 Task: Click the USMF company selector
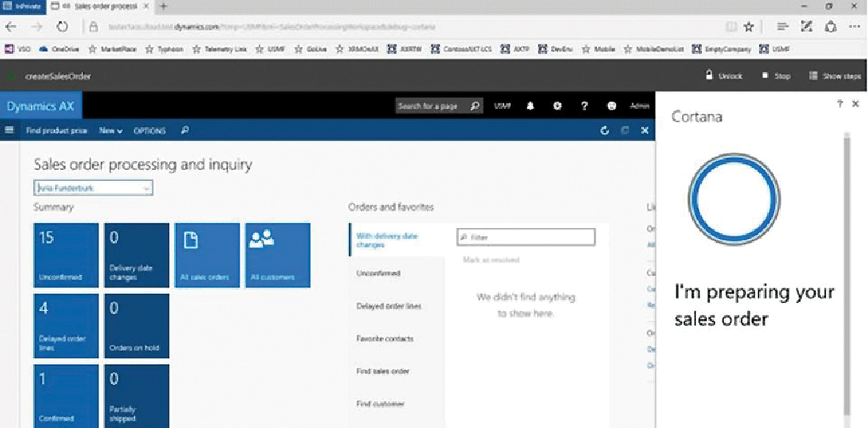(502, 106)
